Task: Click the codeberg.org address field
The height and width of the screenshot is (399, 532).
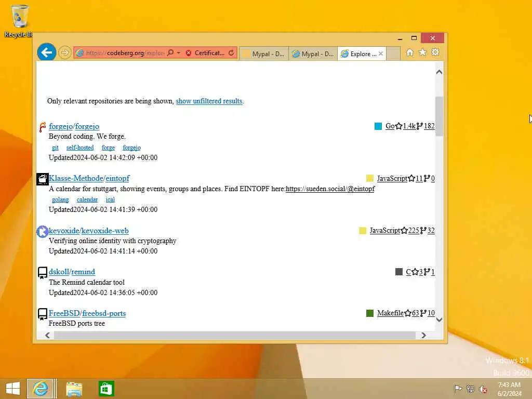Action: coord(124,53)
